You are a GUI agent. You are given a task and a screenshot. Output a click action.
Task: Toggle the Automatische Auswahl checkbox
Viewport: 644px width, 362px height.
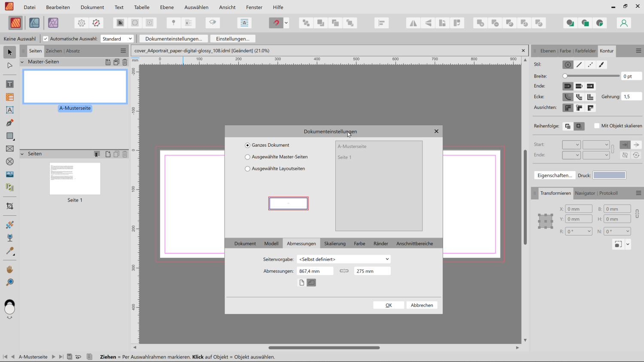(x=46, y=39)
